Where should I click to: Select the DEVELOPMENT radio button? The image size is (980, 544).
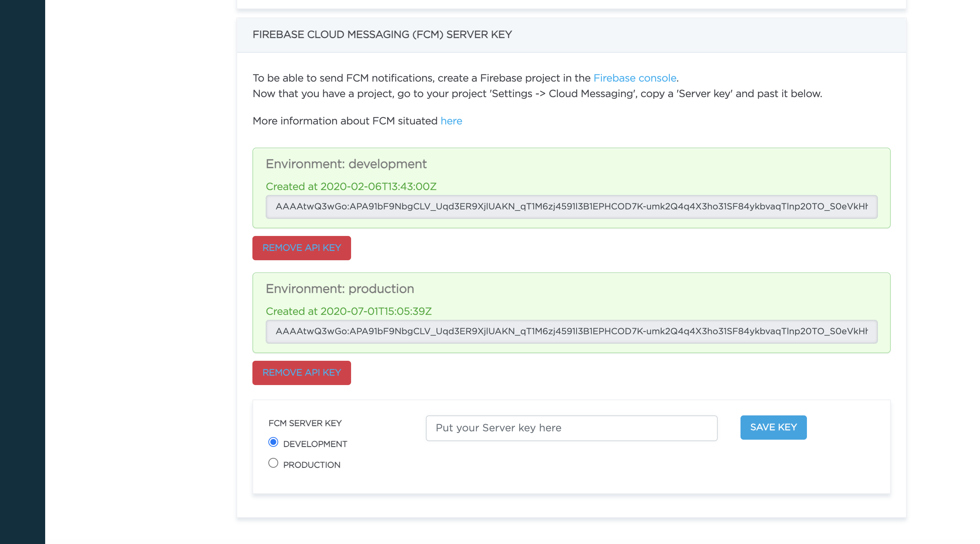pos(273,442)
